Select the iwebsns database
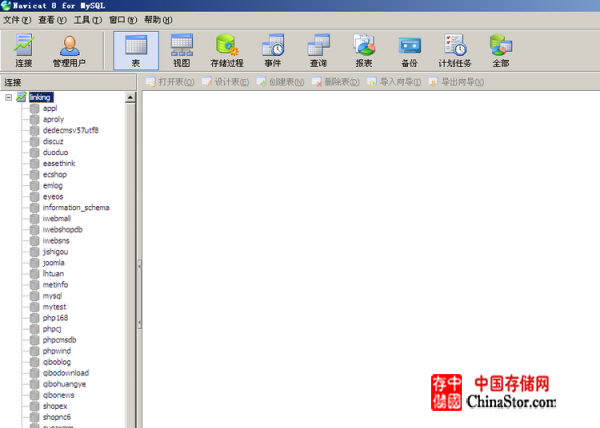The width and height of the screenshot is (600, 428). tap(56, 241)
